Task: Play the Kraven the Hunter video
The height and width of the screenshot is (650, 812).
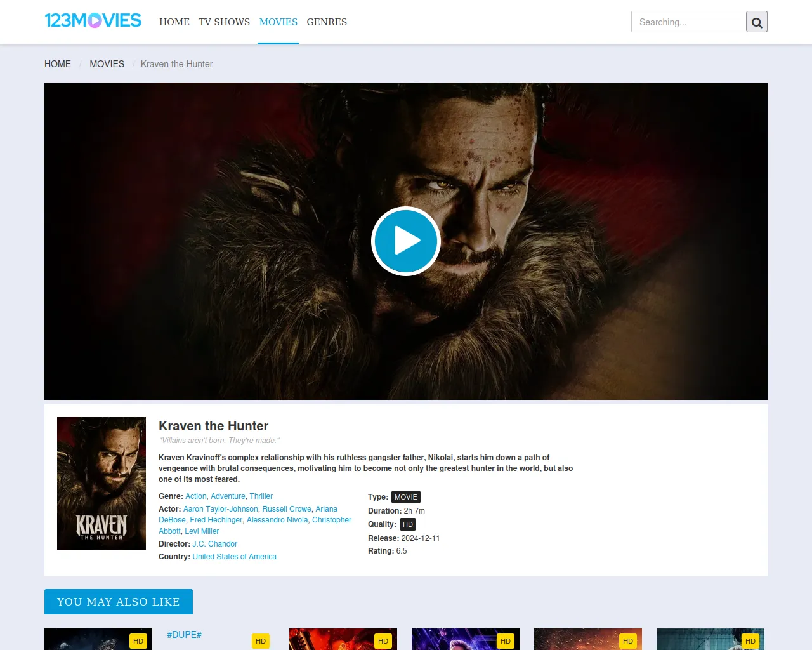Action: tap(406, 241)
